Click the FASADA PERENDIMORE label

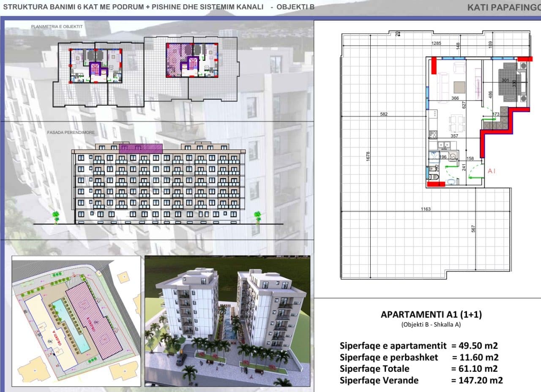[71, 133]
